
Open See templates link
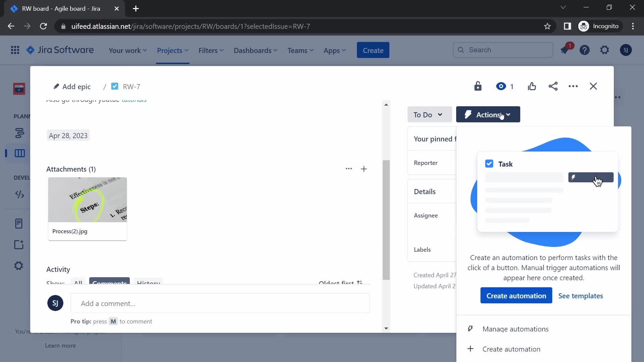(x=581, y=296)
